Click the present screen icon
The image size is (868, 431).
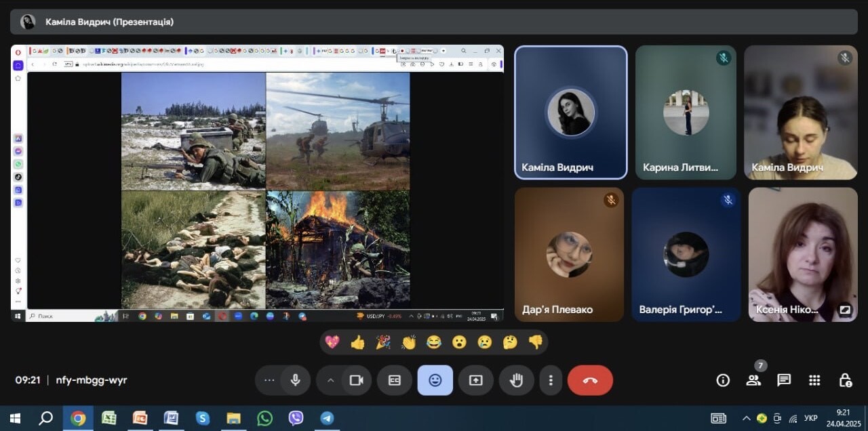pyautogui.click(x=476, y=380)
